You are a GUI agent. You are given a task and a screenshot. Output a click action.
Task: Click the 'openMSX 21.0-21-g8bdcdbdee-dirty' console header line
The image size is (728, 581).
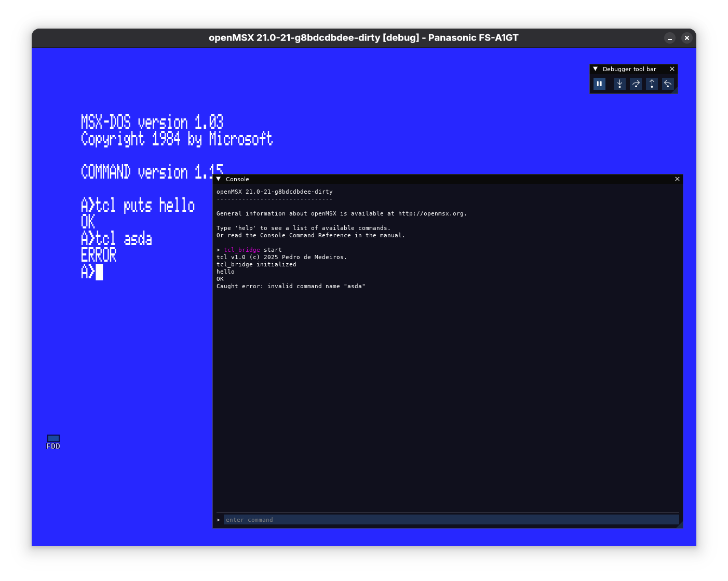pos(275,192)
